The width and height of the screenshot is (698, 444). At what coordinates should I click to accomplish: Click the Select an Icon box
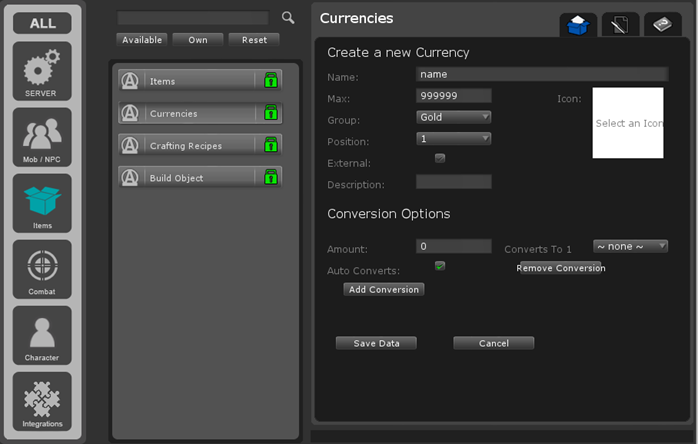pyautogui.click(x=628, y=123)
